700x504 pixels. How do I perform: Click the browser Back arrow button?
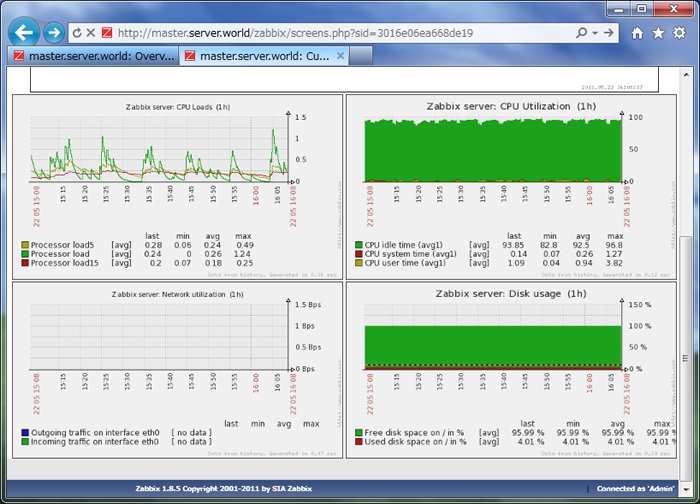(24, 32)
